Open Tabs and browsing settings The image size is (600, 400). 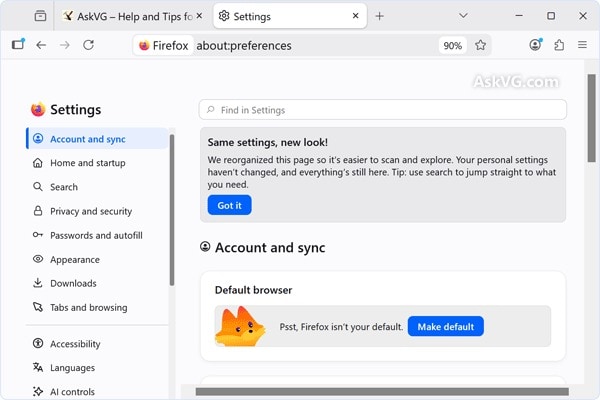click(97, 308)
